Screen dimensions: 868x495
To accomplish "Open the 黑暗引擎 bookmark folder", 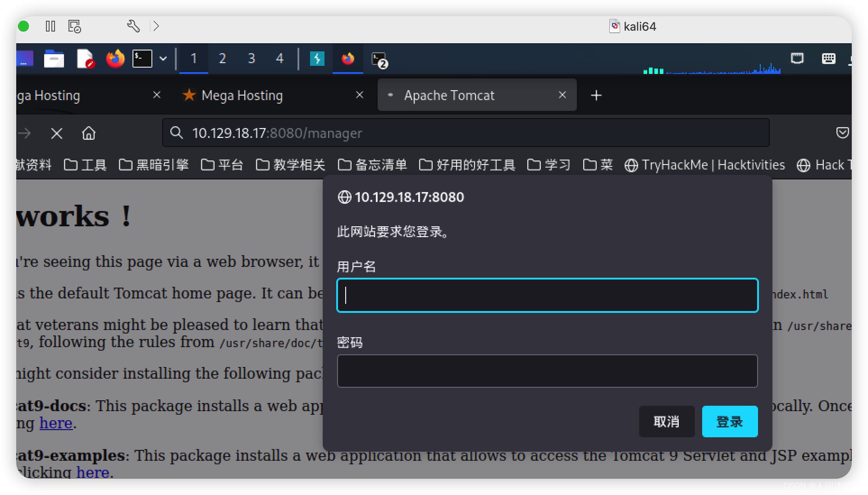I will pyautogui.click(x=154, y=165).
